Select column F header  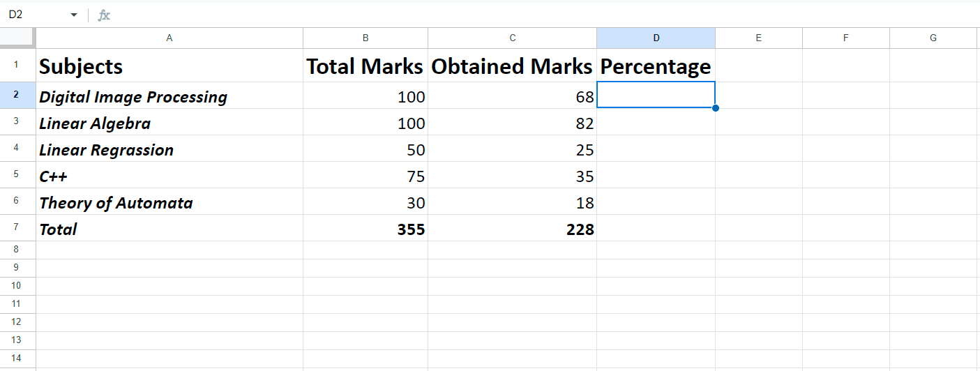(x=846, y=38)
